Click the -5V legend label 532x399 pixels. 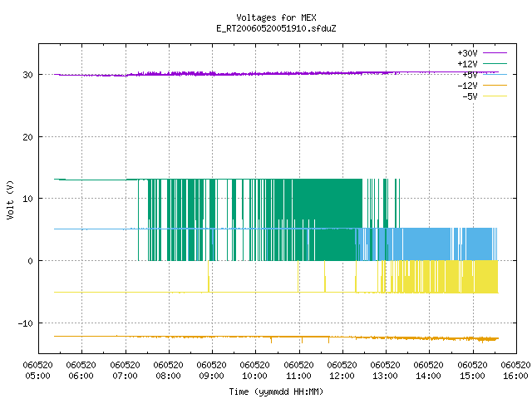[470, 96]
